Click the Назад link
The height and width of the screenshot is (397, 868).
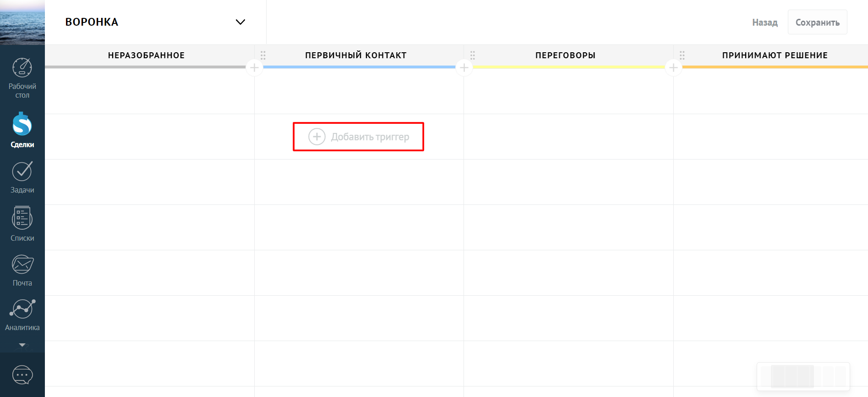point(764,22)
